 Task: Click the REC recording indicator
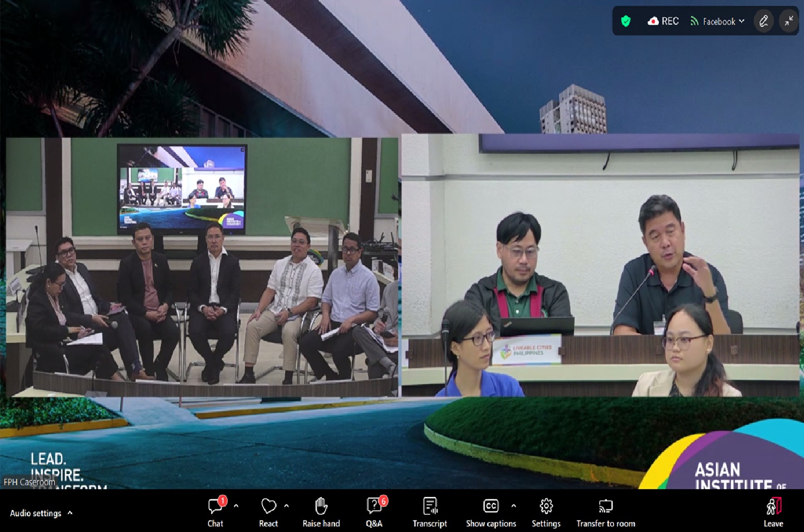click(x=663, y=21)
